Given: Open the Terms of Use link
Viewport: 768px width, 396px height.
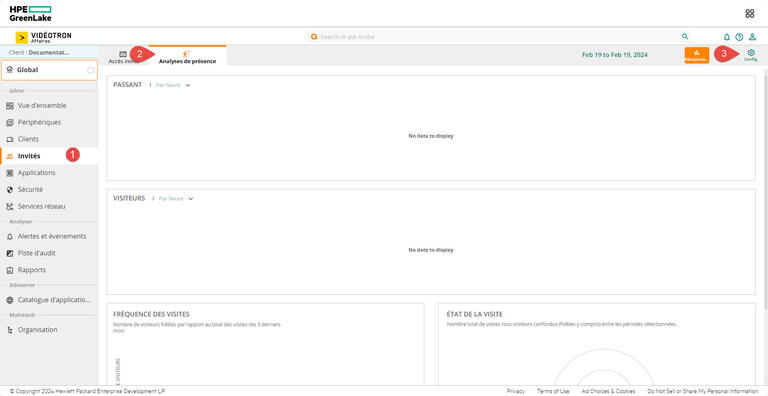Looking at the screenshot, I should click(x=553, y=391).
